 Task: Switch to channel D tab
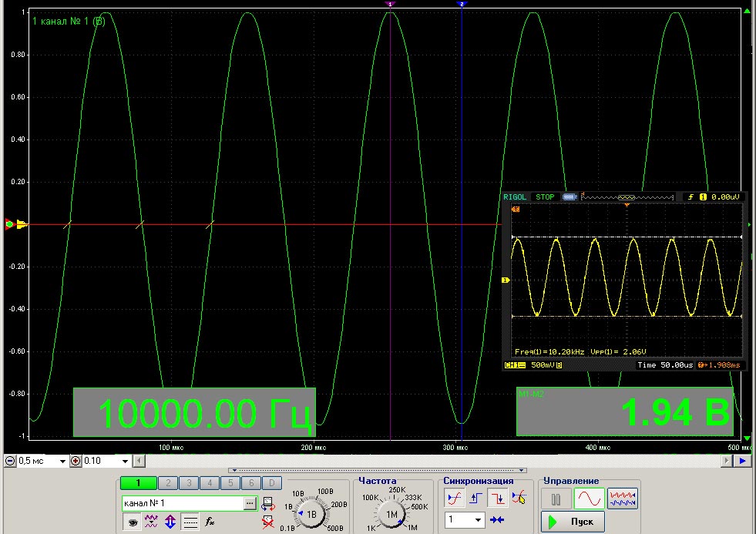click(x=271, y=483)
